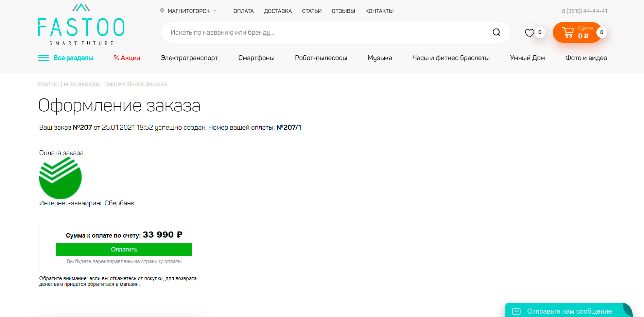Screen dimensions: 644x317
Task: Click the cart item counter badge
Action: coord(602,32)
